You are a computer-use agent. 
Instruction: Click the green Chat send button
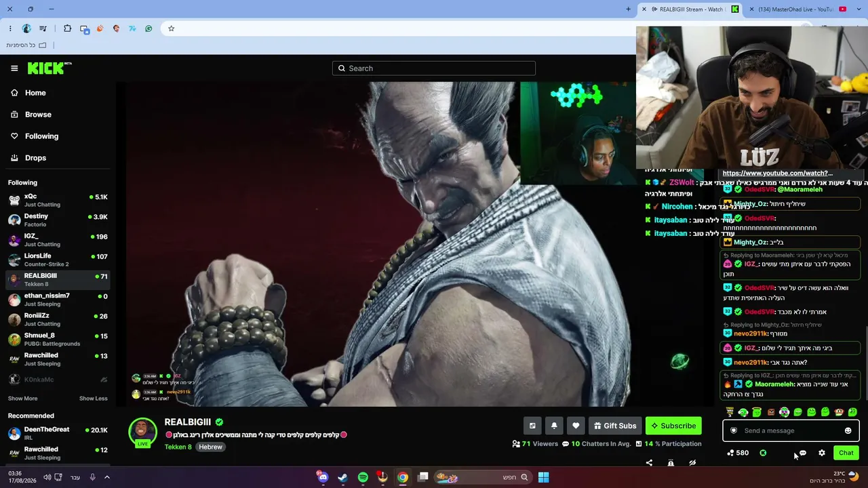tap(846, 453)
